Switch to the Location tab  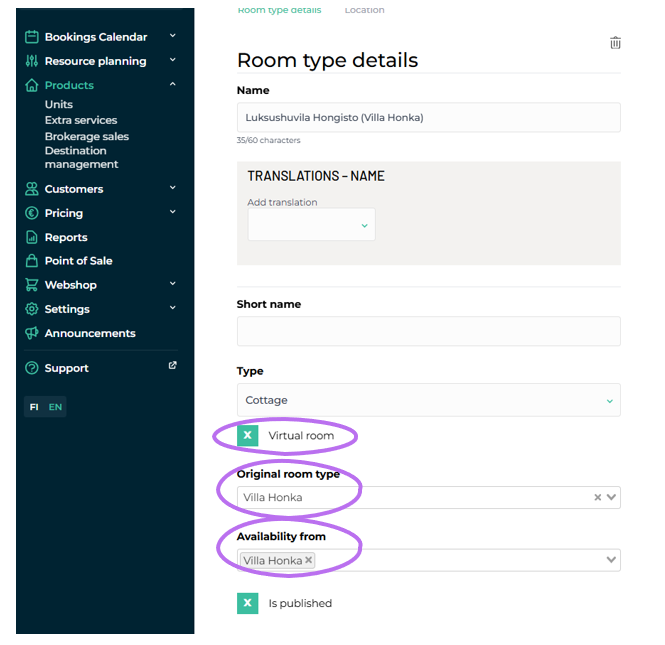click(364, 10)
